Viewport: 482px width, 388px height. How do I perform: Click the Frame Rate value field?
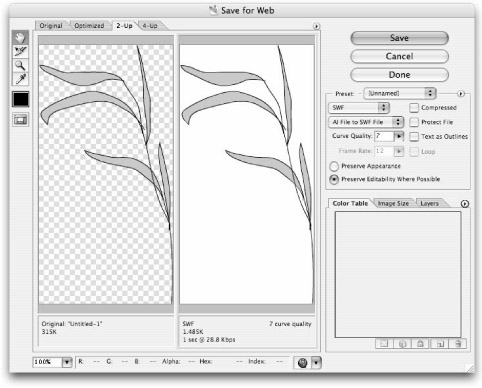point(384,151)
